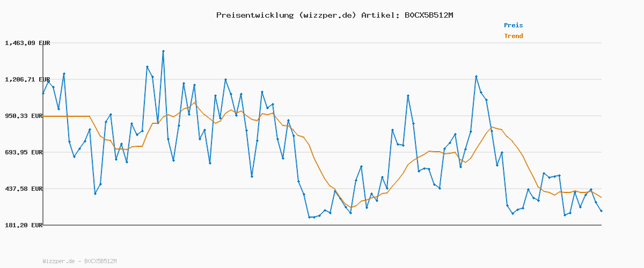644x268 pixels.
Task: Click the tall blue price peak below the legend
Action: pos(476,76)
